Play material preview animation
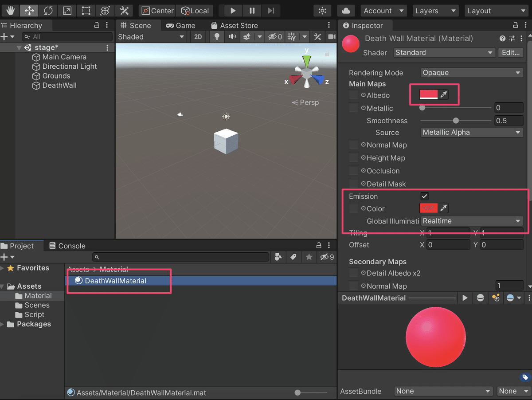Viewport: 532px width, 400px height. coord(465,298)
